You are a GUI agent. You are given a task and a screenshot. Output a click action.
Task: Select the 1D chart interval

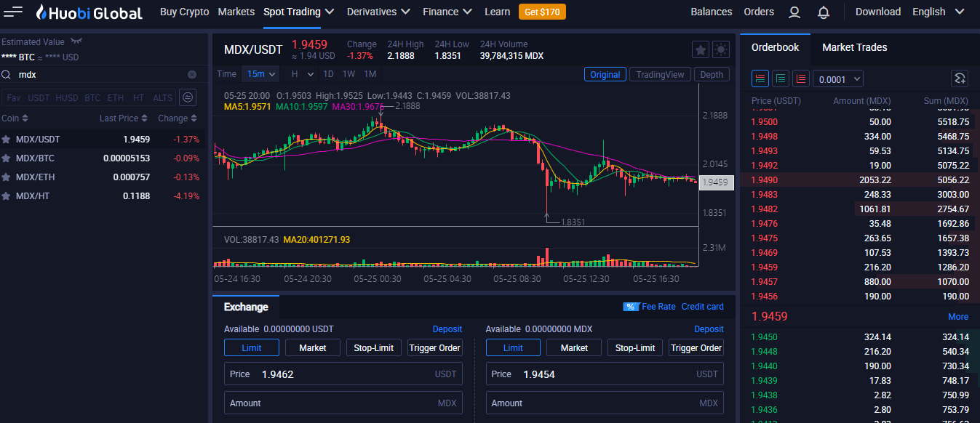pos(329,74)
